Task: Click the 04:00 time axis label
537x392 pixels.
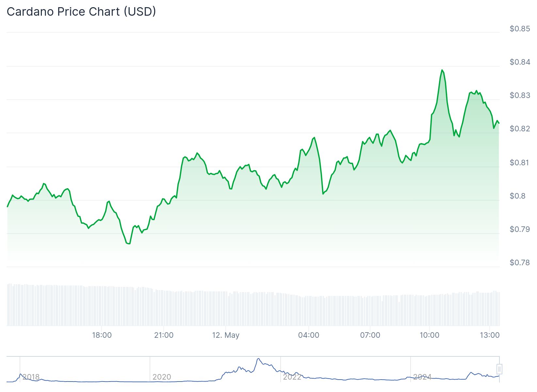Action: (309, 335)
